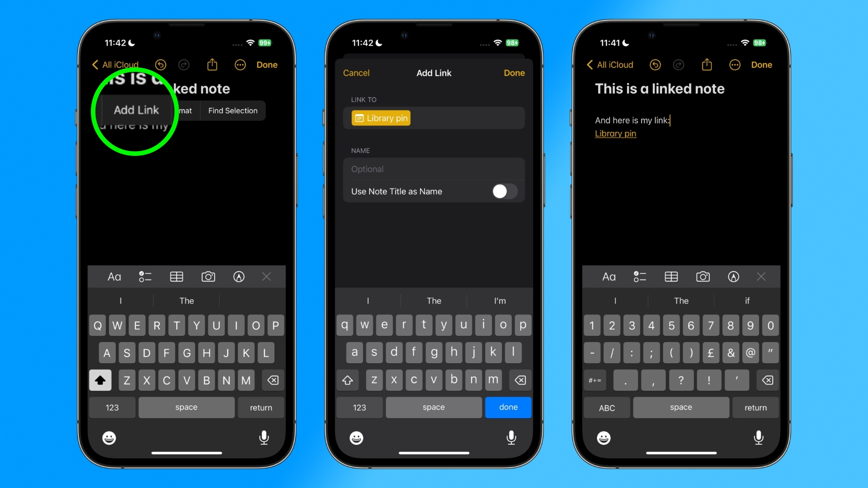Tap Cancel to dismiss Add Link dialog

point(356,73)
